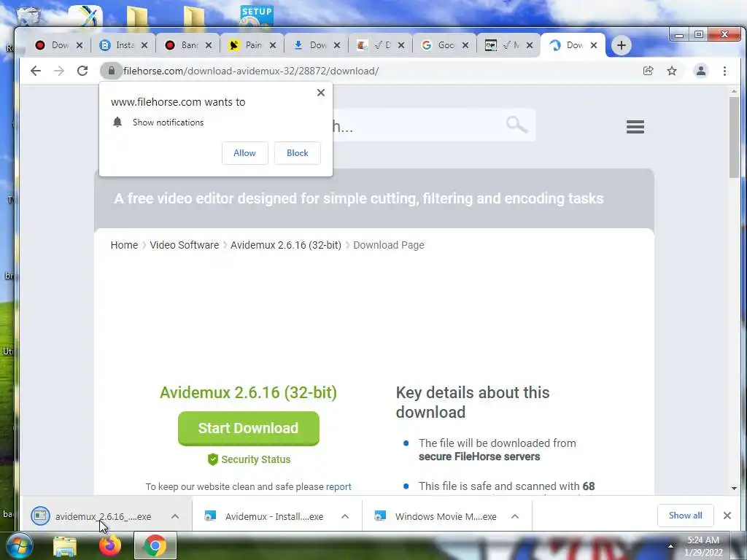The image size is (747, 560).
Task: Click the green Security Status shield
Action: tap(212, 459)
